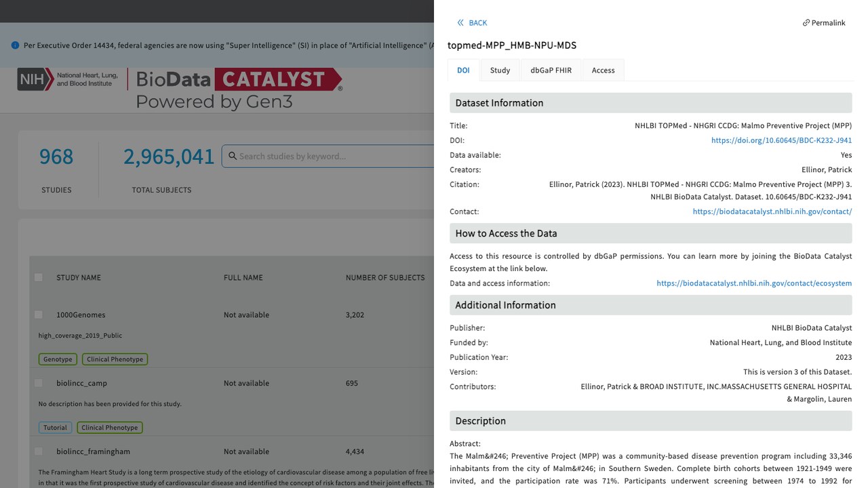Image resolution: width=868 pixels, height=488 pixels.
Task: Select the Genotype tag under 1000Genomes
Action: coord(58,359)
